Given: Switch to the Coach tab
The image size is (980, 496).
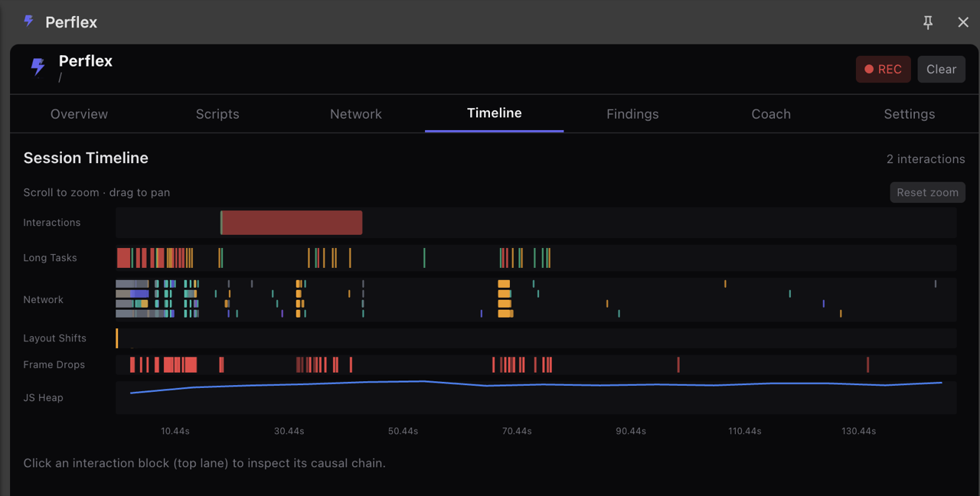Looking at the screenshot, I should point(771,114).
